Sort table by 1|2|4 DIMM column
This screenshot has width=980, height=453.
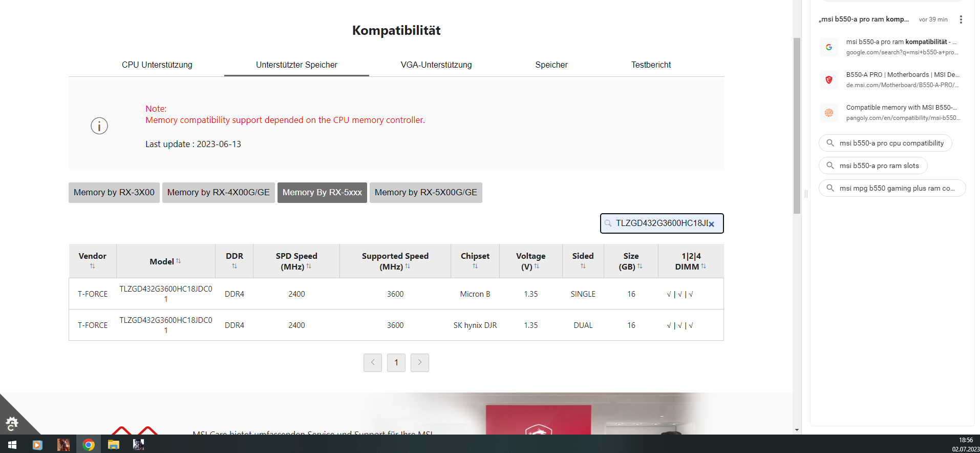(x=704, y=266)
